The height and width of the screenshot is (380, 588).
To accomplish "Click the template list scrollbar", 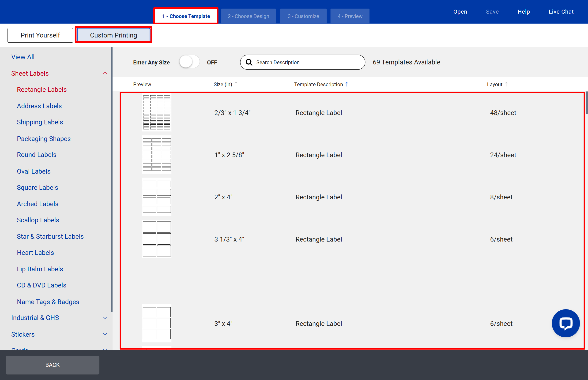I will (587, 103).
